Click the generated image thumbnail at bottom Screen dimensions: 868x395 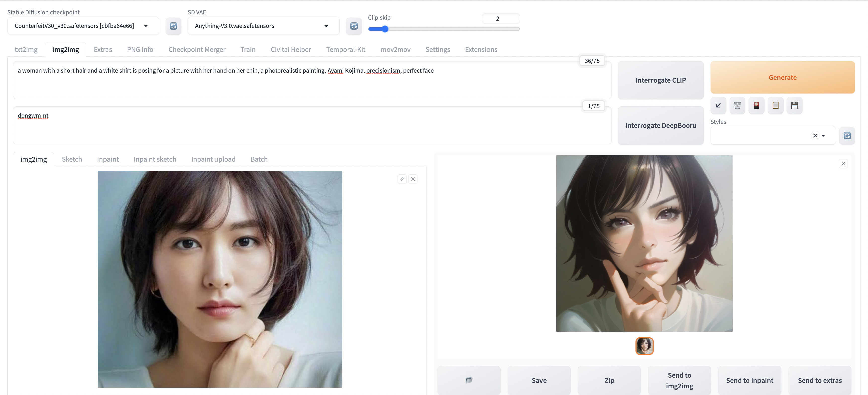click(644, 345)
